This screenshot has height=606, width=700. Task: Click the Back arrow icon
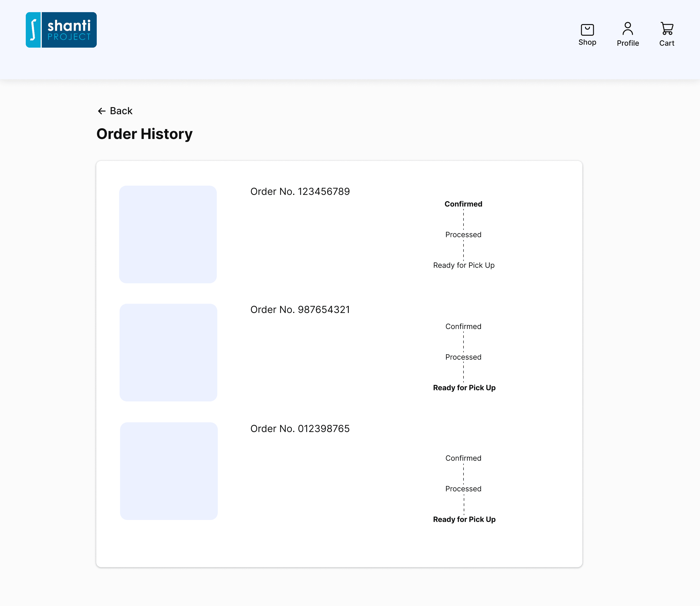pos(102,111)
